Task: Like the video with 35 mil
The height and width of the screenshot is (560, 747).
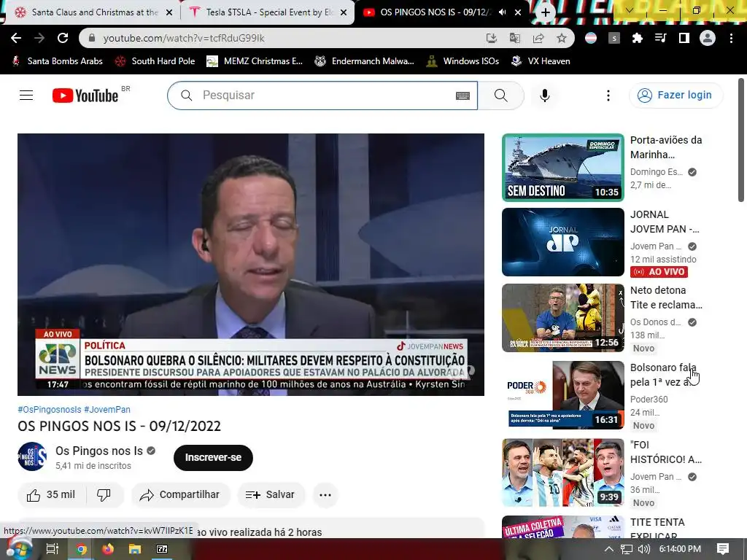Action: pos(52,495)
